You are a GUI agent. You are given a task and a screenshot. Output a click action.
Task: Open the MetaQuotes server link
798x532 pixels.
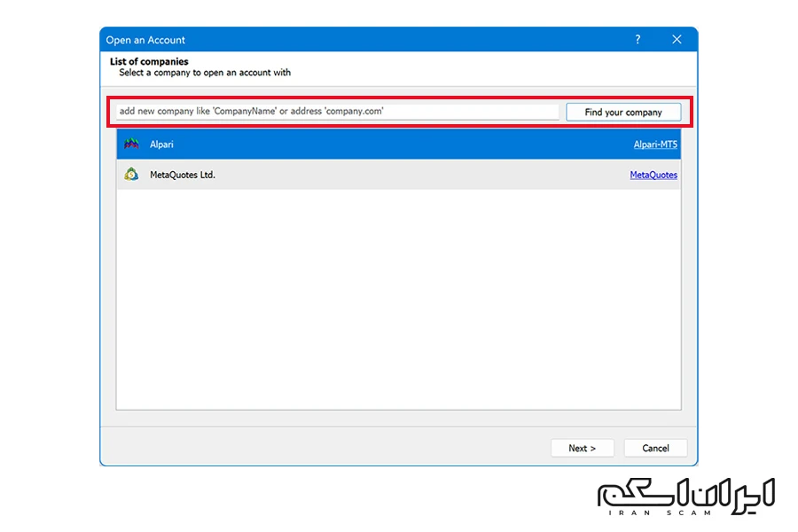click(653, 176)
